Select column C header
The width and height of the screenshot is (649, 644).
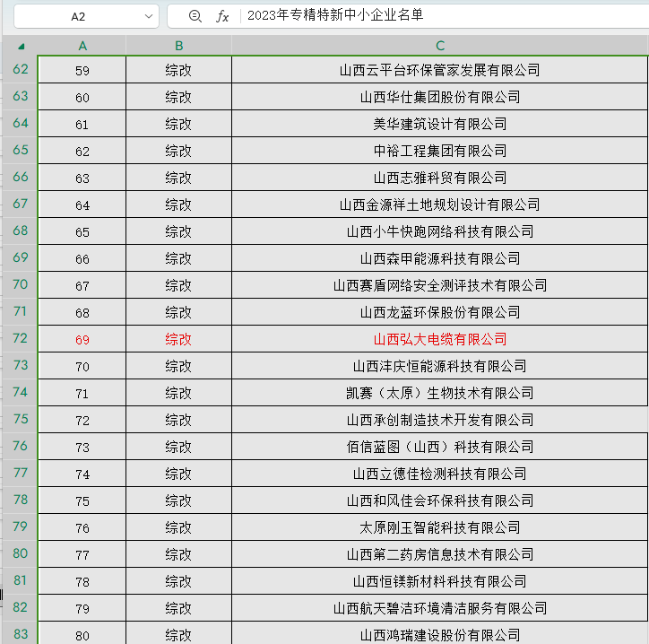[439, 46]
